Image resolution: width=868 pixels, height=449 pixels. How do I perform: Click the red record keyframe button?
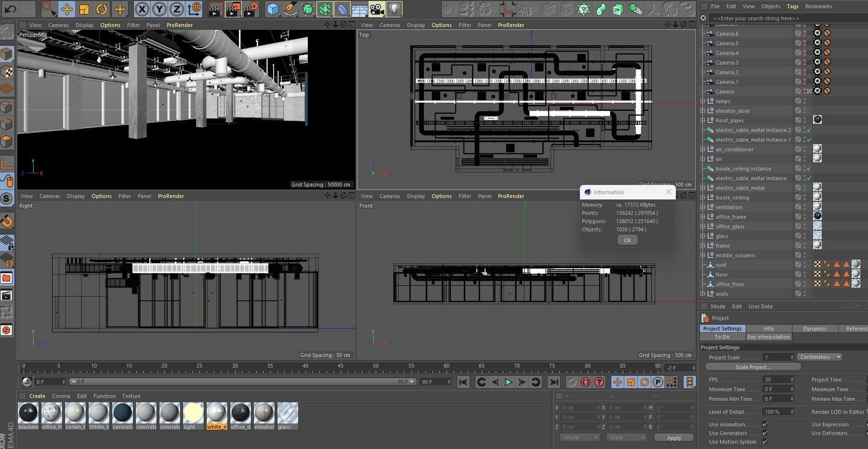tap(586, 382)
